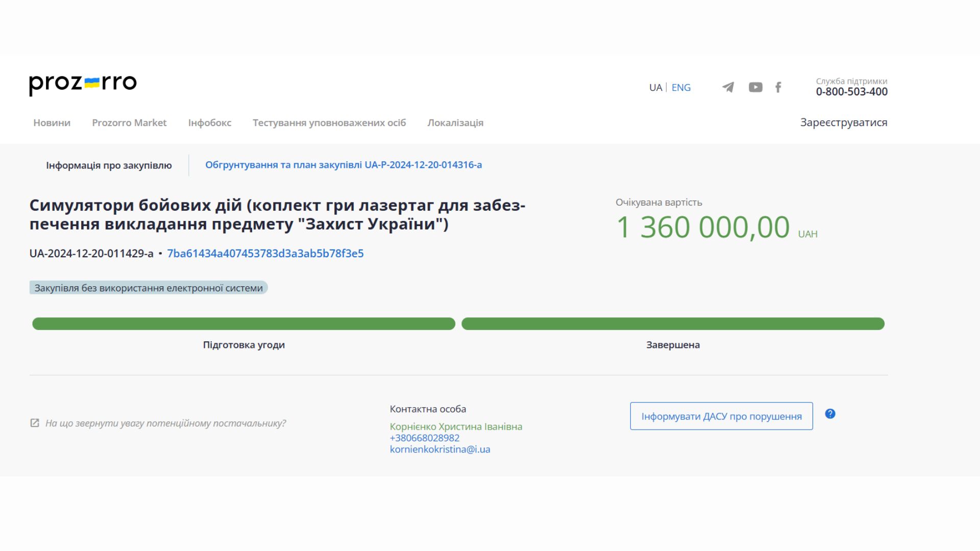980x551 pixels.
Task: Click the Завершена stage progress bar
Action: click(x=673, y=323)
